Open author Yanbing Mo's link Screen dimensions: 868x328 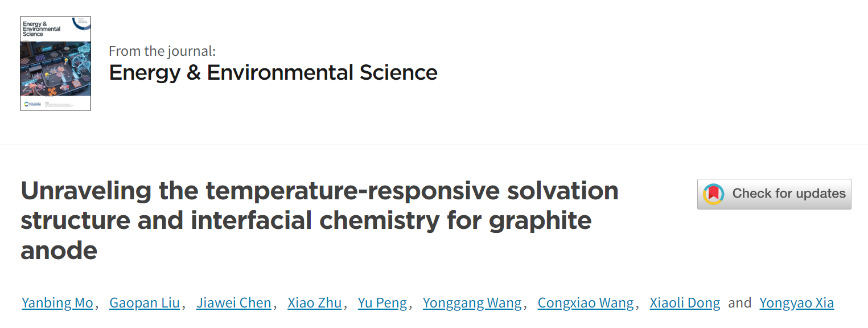[57, 303]
